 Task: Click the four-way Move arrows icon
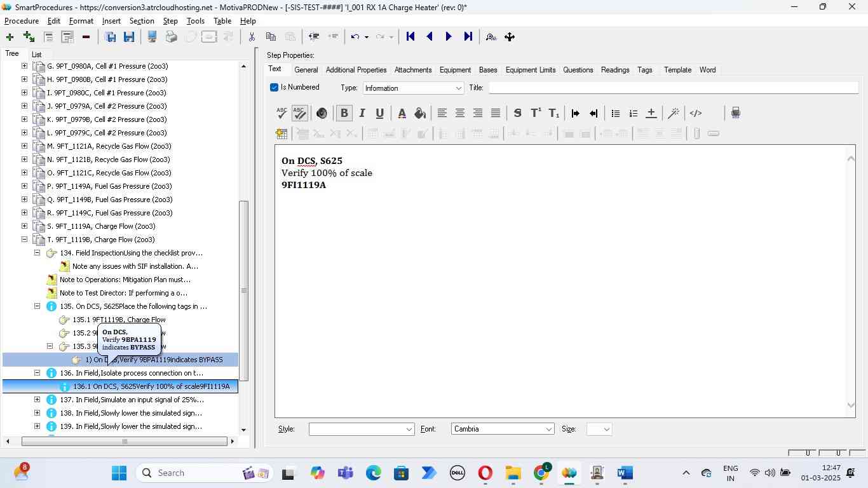pyautogui.click(x=510, y=37)
